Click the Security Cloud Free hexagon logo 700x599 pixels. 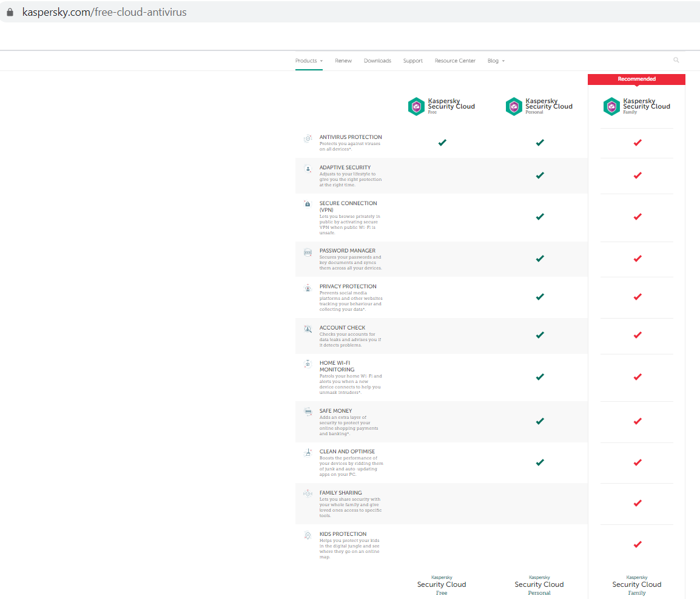(x=417, y=106)
